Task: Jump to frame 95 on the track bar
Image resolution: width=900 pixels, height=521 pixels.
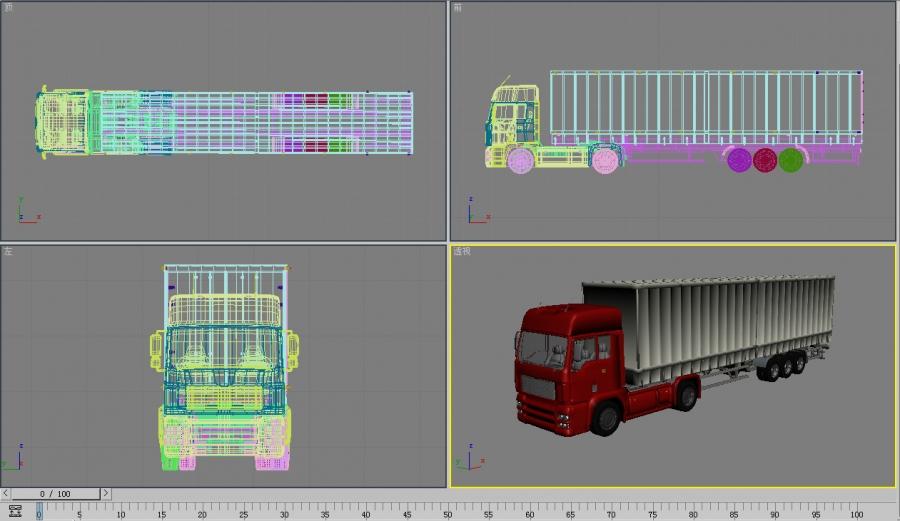Action: click(x=816, y=514)
